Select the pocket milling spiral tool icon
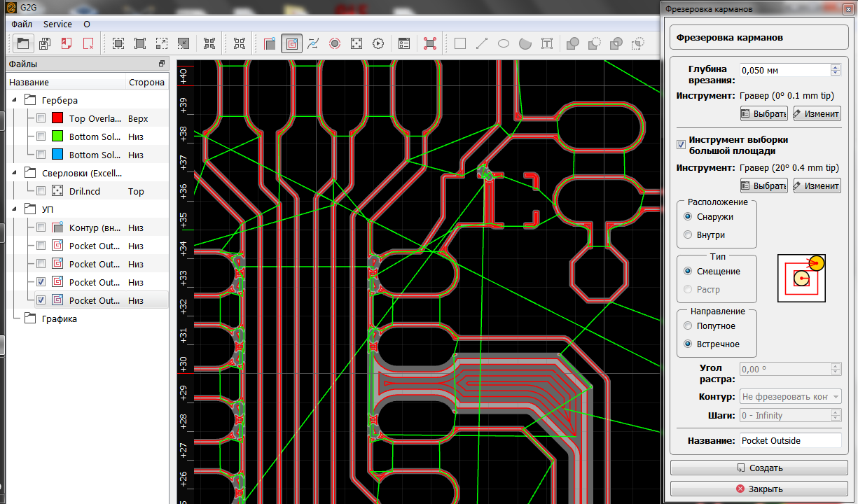 click(x=292, y=43)
